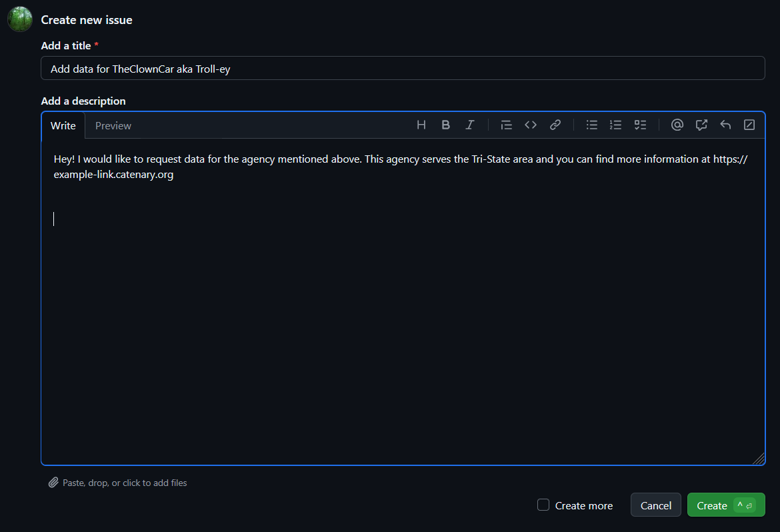Image resolution: width=780 pixels, height=532 pixels.
Task: Enable the Create more checkbox
Action: (x=543, y=505)
